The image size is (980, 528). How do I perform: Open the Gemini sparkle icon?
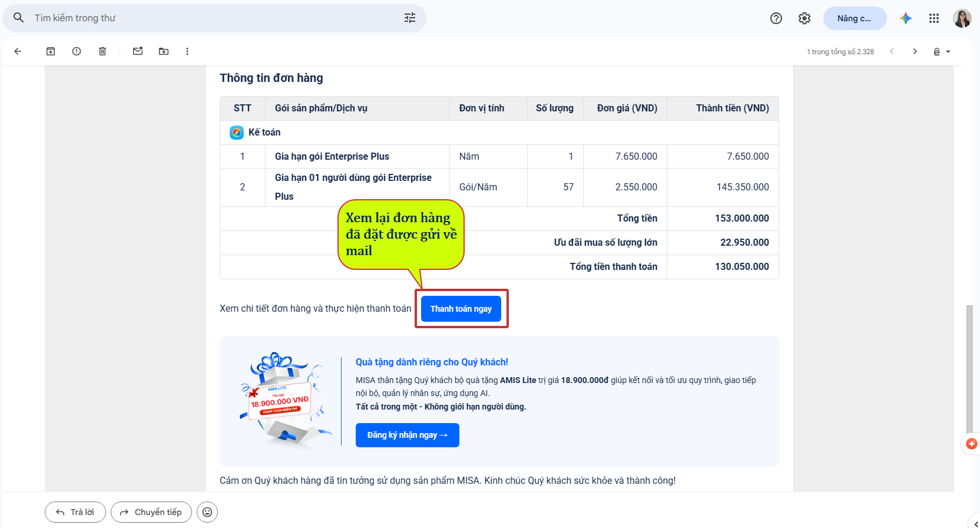[906, 18]
